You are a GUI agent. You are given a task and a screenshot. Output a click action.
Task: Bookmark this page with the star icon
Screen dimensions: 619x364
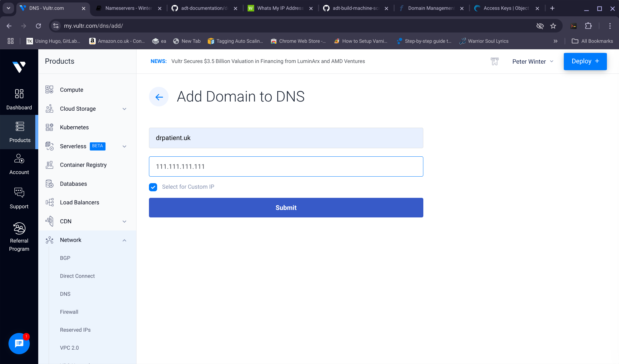553,26
